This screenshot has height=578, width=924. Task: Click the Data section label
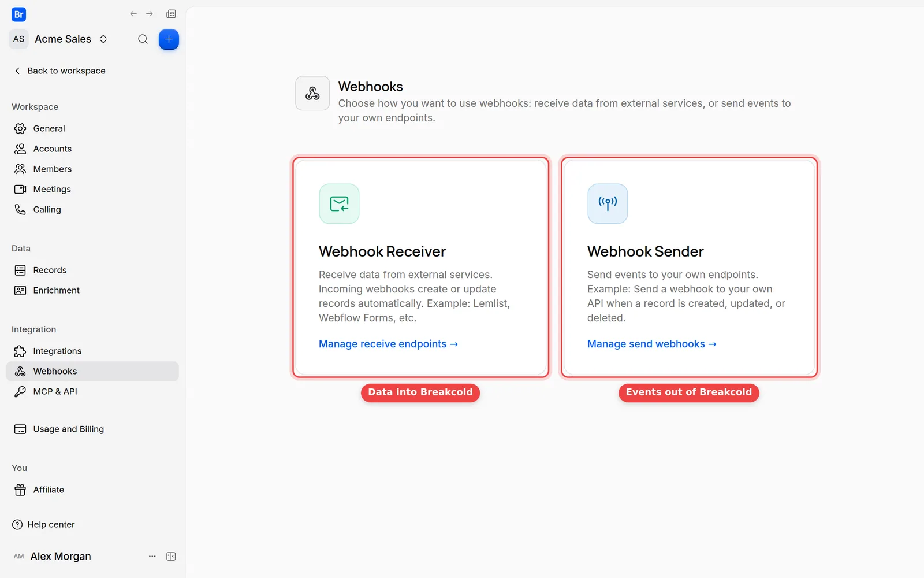point(21,249)
